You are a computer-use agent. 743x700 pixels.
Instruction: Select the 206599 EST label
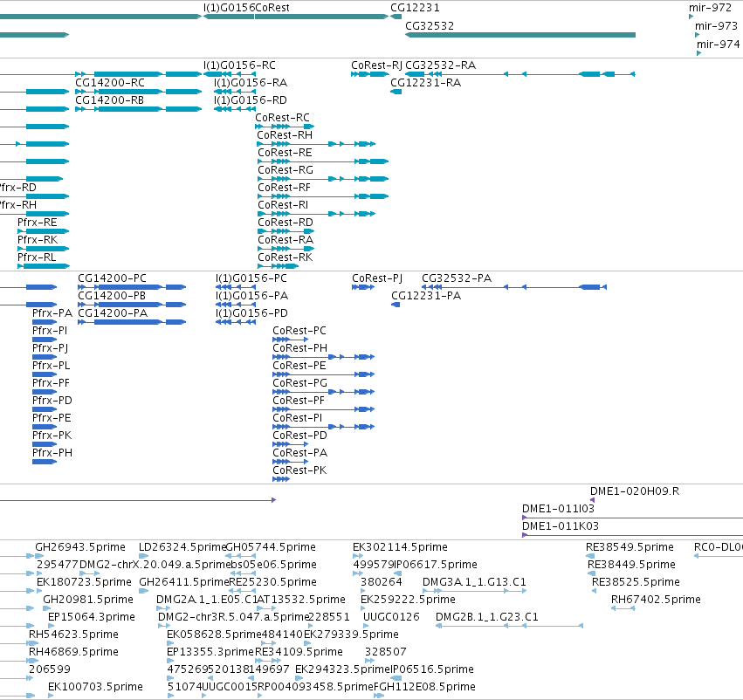click(x=50, y=669)
